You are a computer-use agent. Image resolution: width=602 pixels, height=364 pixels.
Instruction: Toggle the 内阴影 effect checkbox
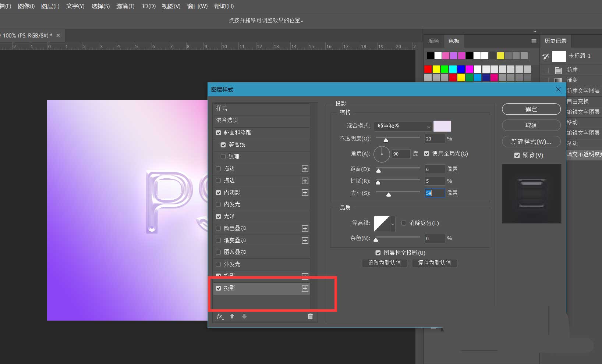[x=219, y=193]
